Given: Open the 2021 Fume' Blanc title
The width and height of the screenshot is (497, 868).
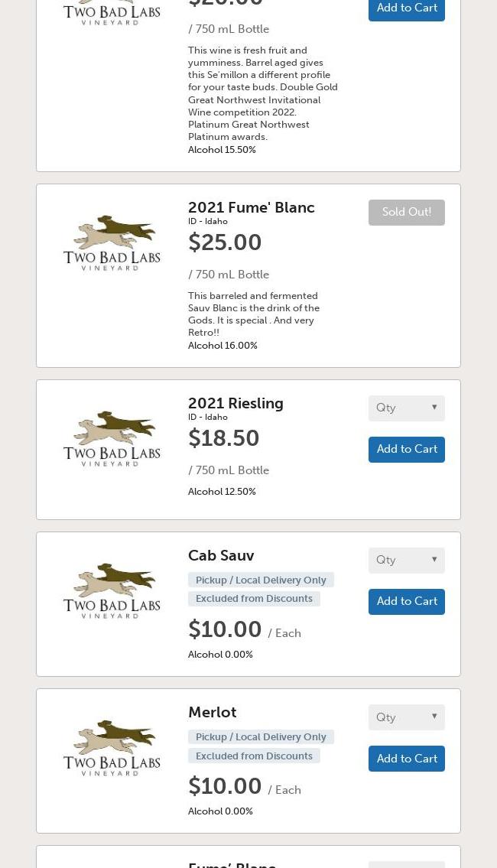Looking at the screenshot, I should point(252,207).
